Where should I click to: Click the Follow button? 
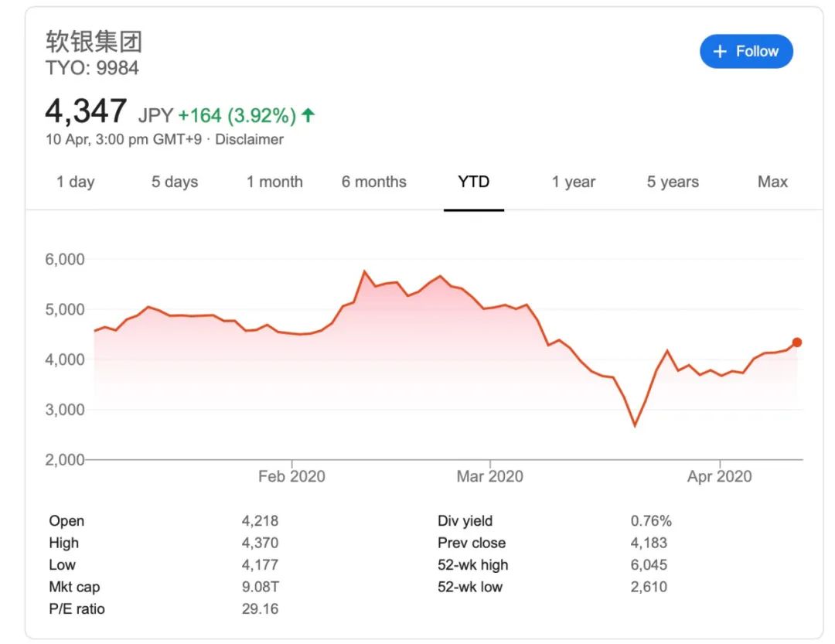[746, 52]
